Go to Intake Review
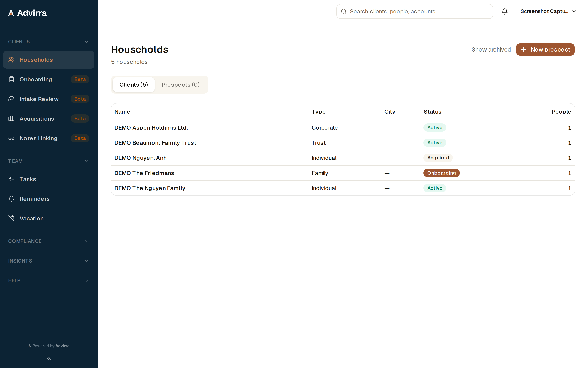 [x=49, y=99]
